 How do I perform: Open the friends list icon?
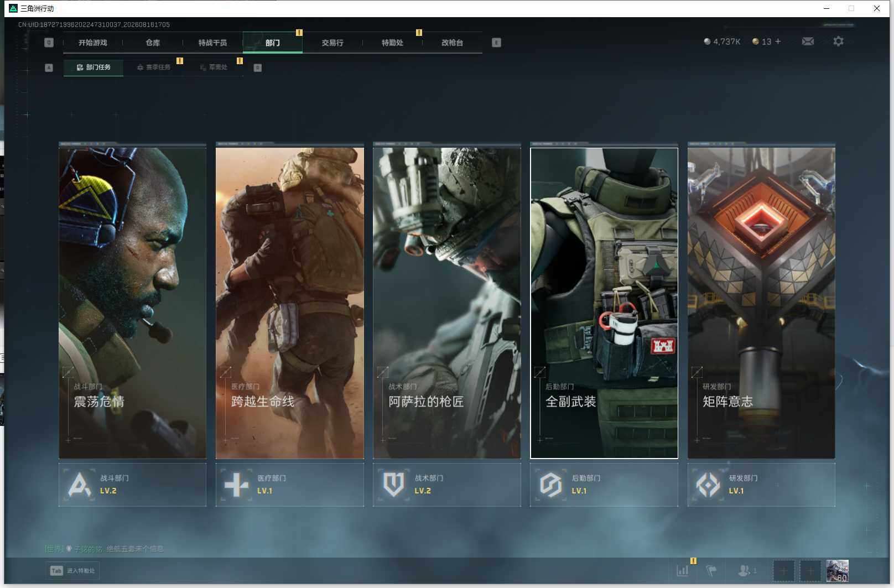coord(745,570)
